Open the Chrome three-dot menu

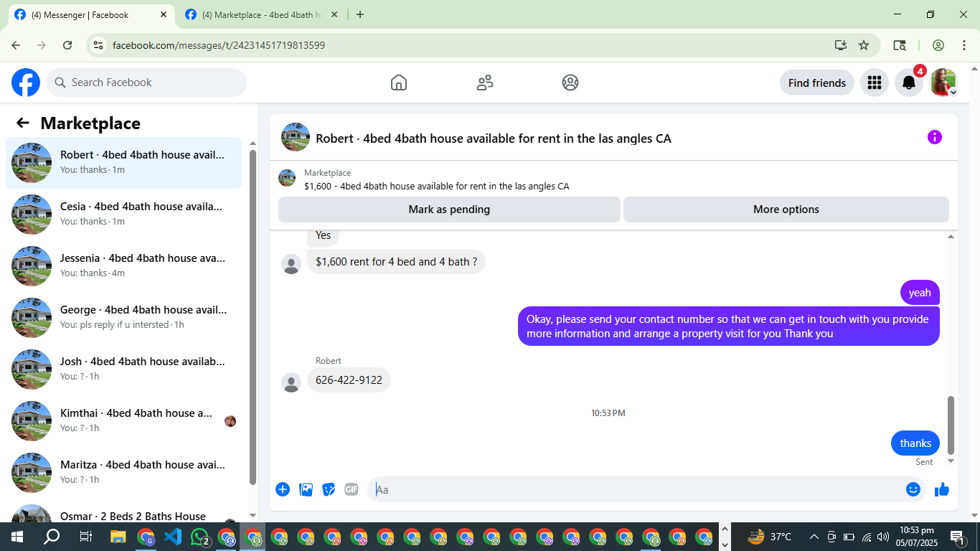click(x=964, y=45)
